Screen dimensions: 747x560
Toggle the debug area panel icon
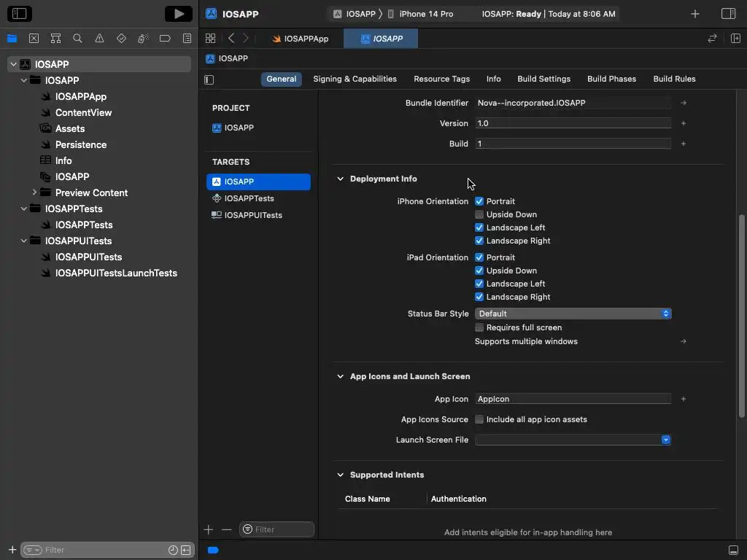[734, 550]
